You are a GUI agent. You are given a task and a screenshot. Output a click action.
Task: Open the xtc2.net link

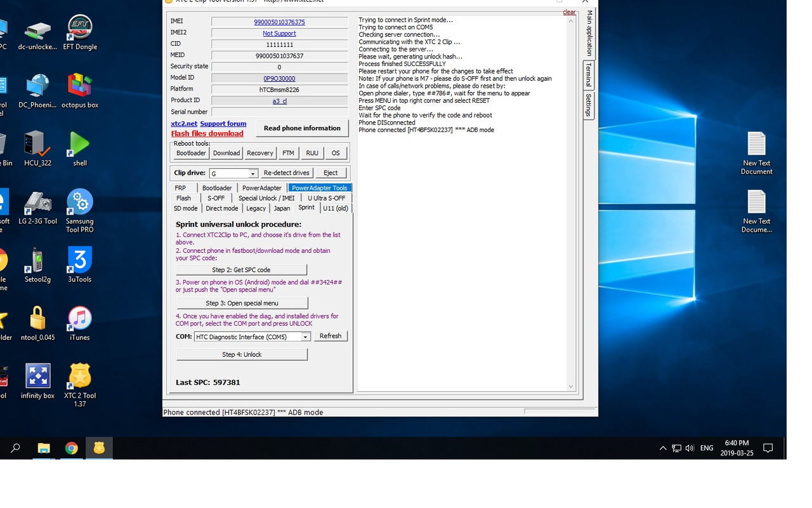[x=184, y=124]
